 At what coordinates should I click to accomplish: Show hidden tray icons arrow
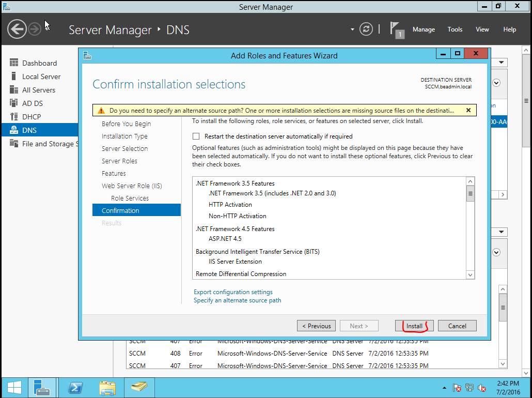pos(445,388)
